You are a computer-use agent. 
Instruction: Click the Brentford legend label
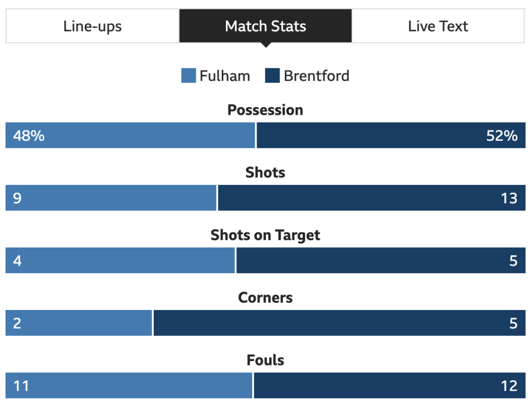click(x=316, y=76)
